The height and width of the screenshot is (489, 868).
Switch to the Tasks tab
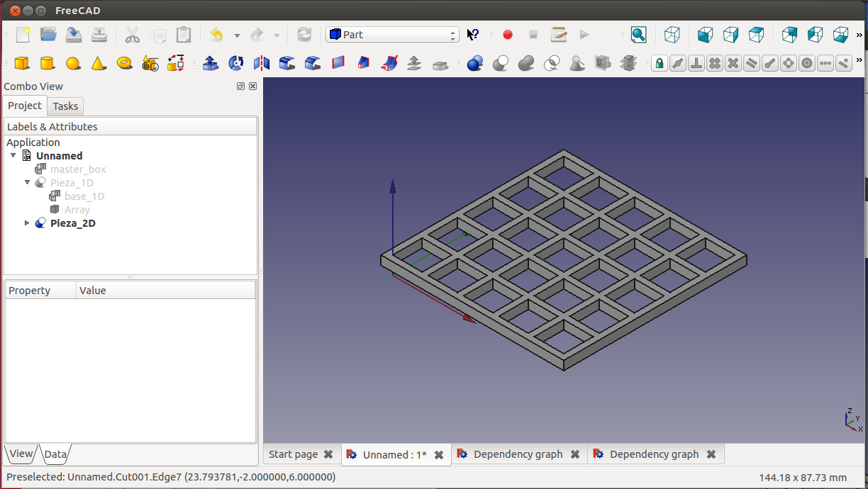tap(65, 106)
